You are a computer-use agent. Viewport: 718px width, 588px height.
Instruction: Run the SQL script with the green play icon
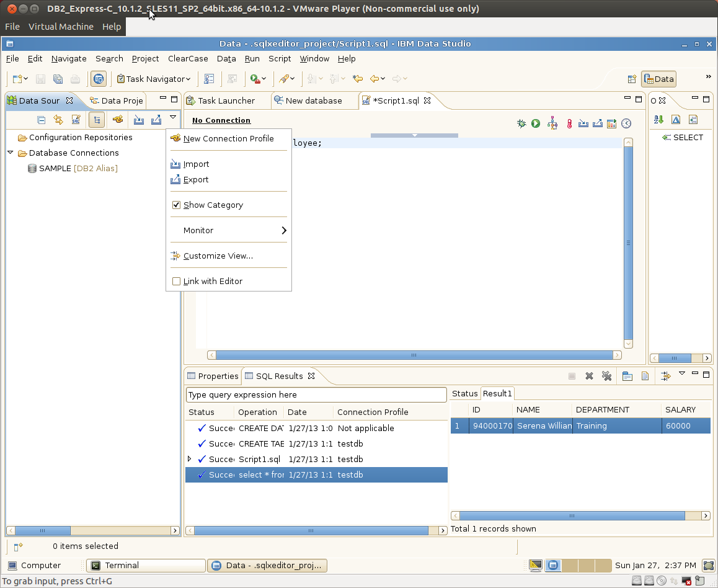tap(535, 123)
